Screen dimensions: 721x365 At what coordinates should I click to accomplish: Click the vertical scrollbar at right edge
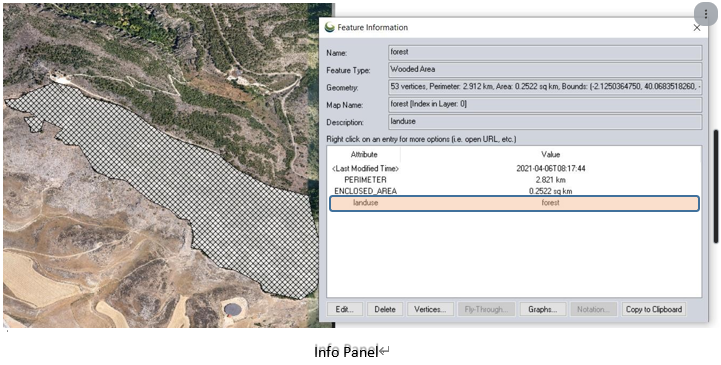[x=715, y=186]
